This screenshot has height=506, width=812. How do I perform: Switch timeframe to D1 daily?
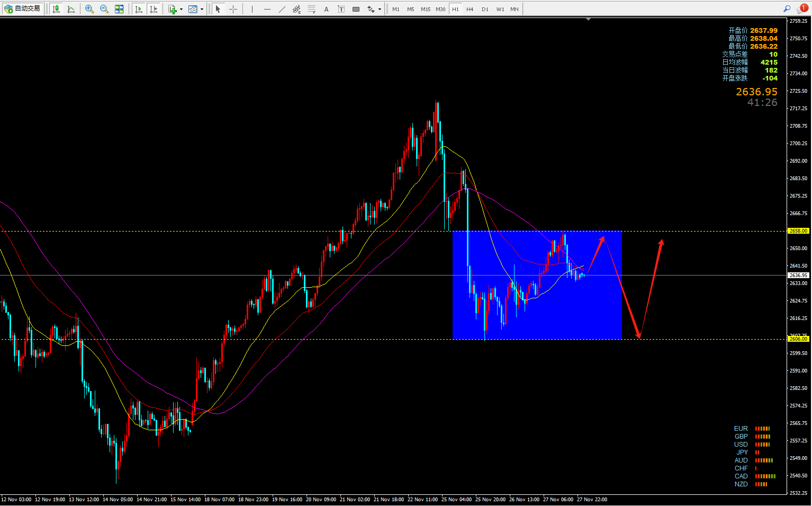click(x=485, y=9)
